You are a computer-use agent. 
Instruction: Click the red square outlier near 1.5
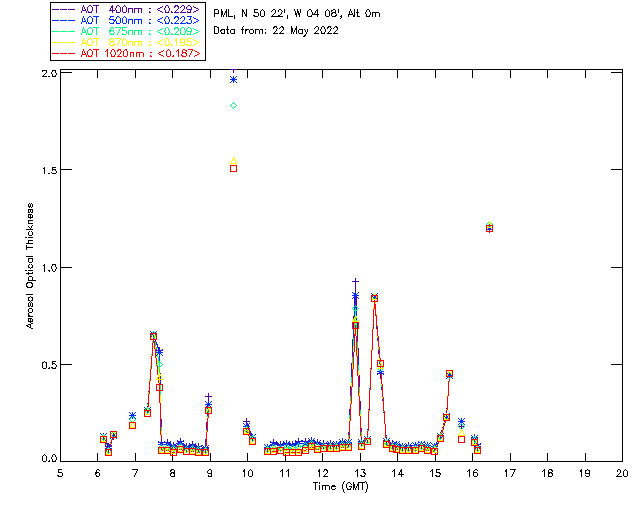coord(233,168)
